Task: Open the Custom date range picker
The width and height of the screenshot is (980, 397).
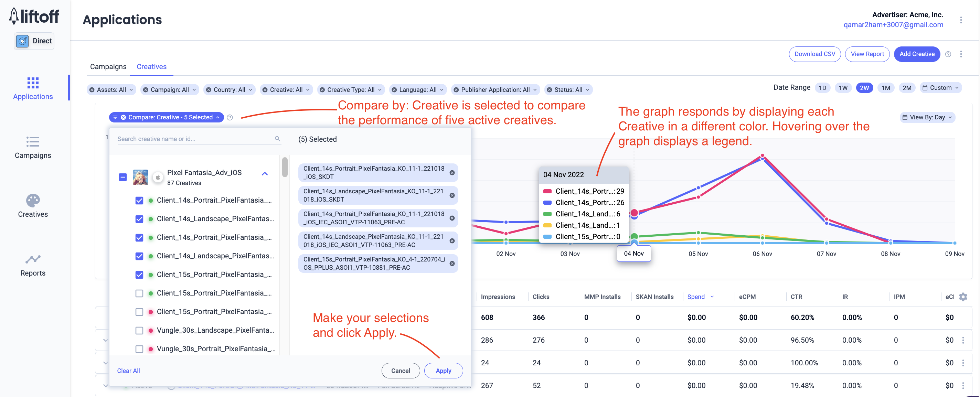Action: point(940,88)
